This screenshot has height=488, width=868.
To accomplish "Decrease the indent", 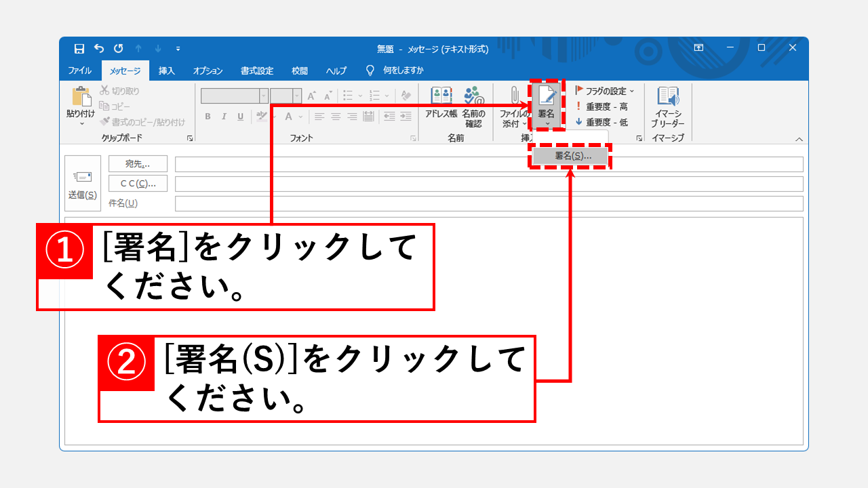I will (389, 117).
